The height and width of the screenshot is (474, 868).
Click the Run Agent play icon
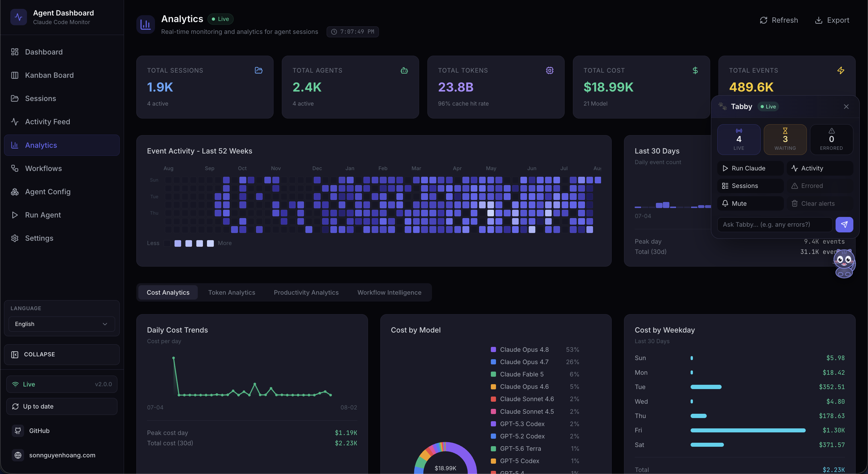14,215
